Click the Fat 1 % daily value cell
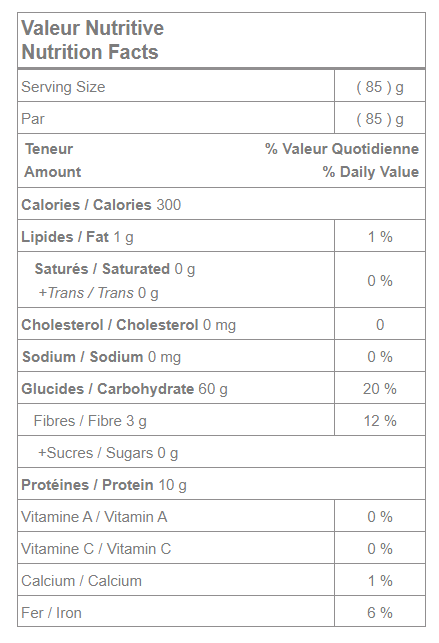Screen dimensions: 439x643 pyautogui.click(x=380, y=237)
